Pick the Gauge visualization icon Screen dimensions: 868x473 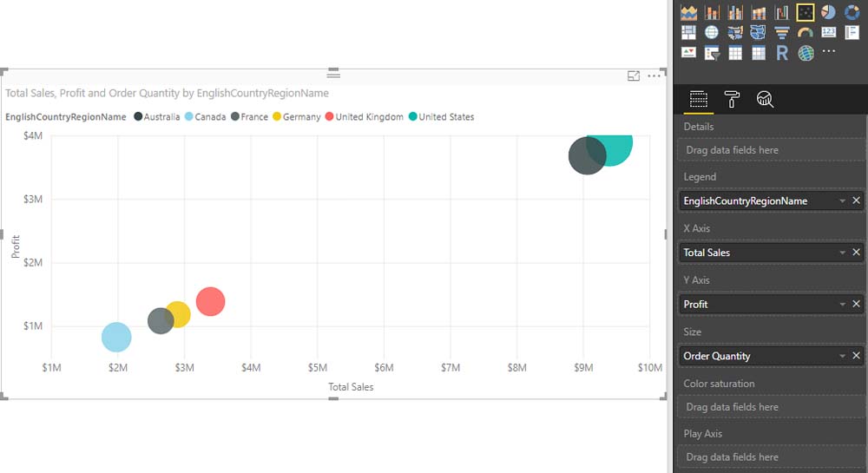tap(805, 33)
